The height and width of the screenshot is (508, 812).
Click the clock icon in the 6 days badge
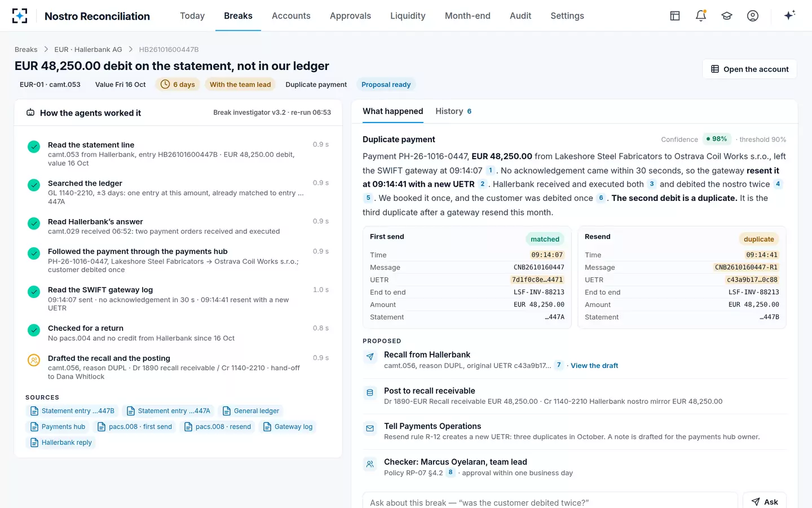[x=165, y=85]
